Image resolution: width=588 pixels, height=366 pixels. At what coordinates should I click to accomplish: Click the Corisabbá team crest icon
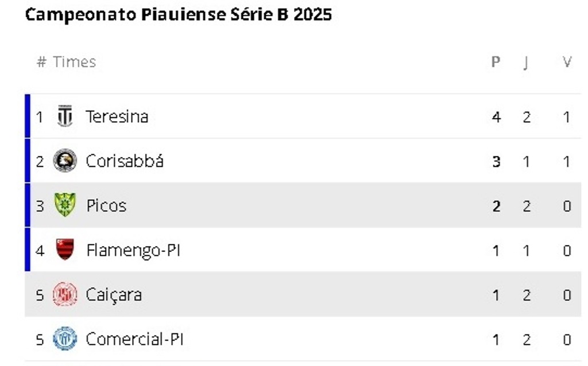(x=65, y=161)
